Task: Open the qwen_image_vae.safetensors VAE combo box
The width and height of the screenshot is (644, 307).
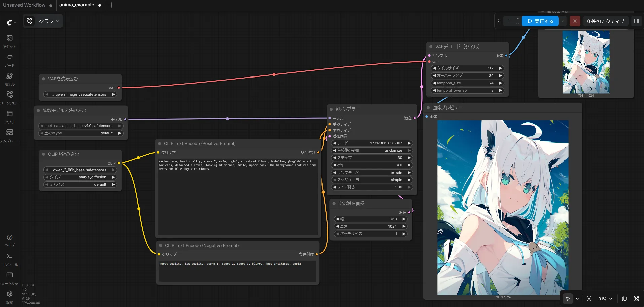Action: 80,95
